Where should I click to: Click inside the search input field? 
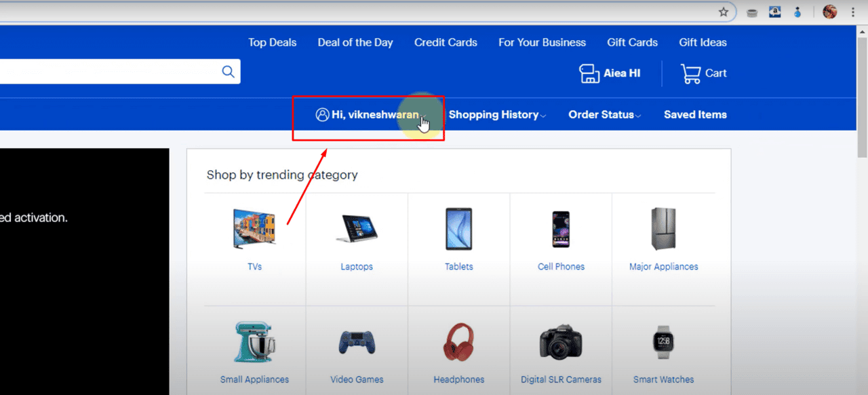108,72
